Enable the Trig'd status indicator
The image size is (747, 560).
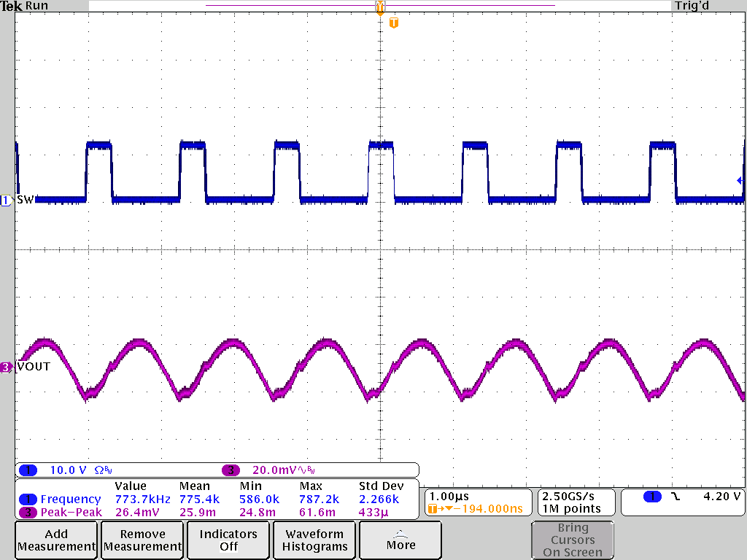tap(691, 6)
